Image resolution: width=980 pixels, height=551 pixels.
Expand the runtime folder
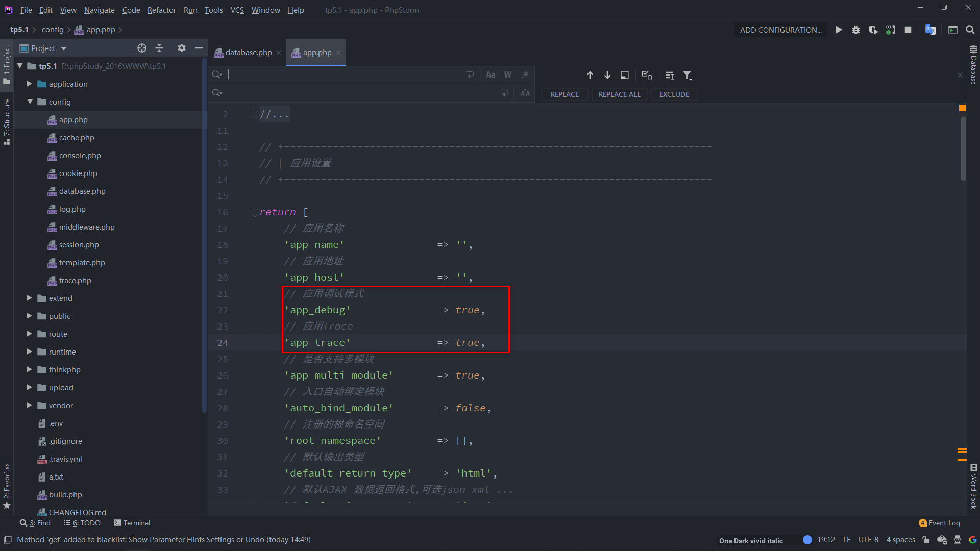(29, 352)
